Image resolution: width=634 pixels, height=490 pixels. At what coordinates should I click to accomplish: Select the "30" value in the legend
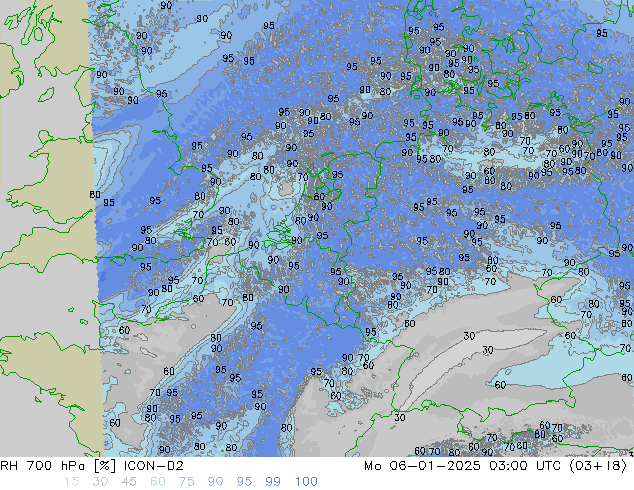pos(100,482)
